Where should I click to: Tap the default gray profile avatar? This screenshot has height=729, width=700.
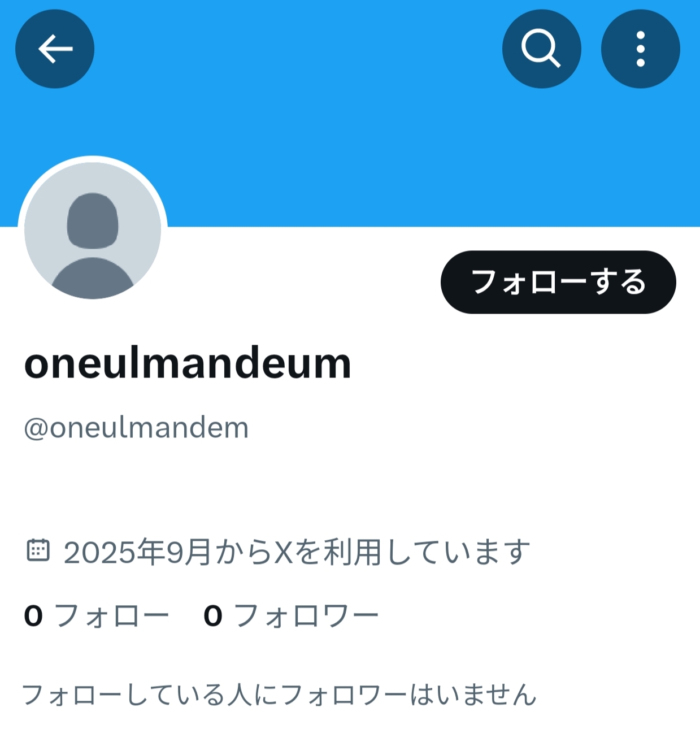pyautogui.click(x=93, y=231)
